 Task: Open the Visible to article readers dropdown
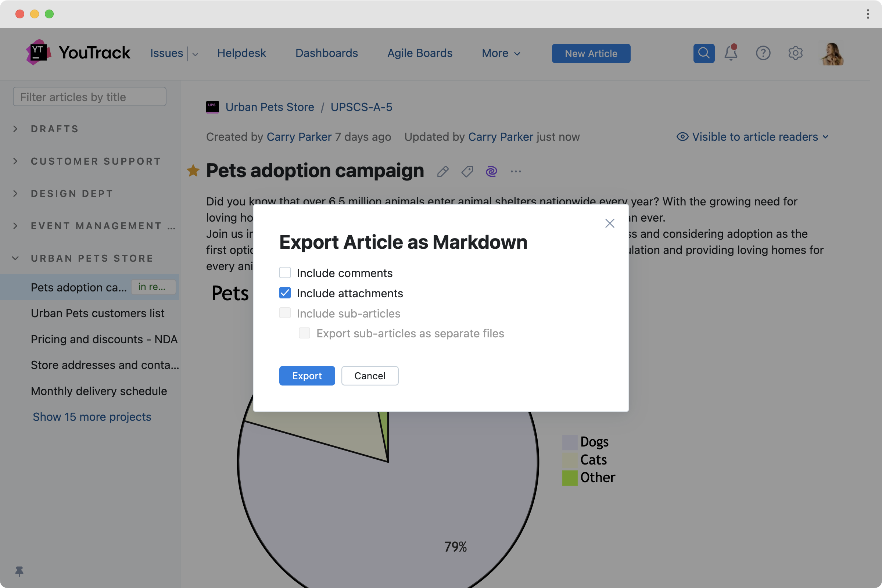(x=752, y=137)
